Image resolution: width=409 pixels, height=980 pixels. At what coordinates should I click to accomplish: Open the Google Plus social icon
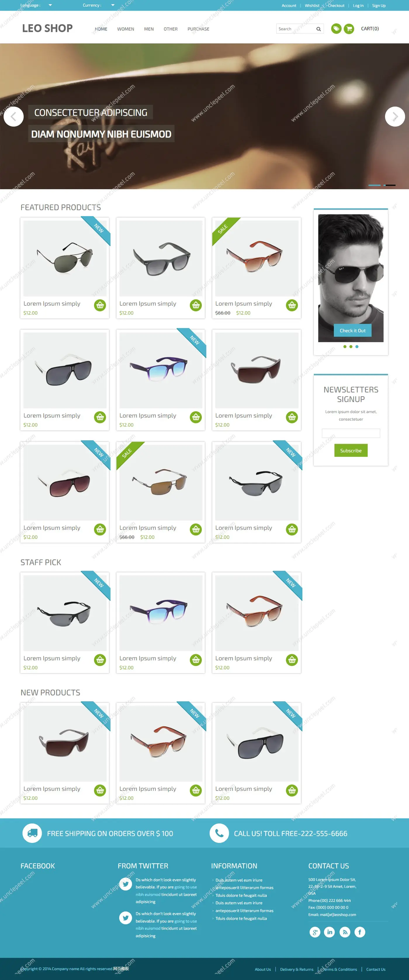[315, 932]
